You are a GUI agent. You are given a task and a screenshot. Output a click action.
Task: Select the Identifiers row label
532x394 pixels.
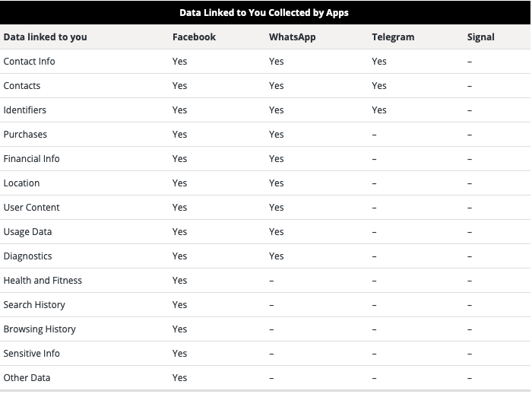pyautogui.click(x=25, y=110)
